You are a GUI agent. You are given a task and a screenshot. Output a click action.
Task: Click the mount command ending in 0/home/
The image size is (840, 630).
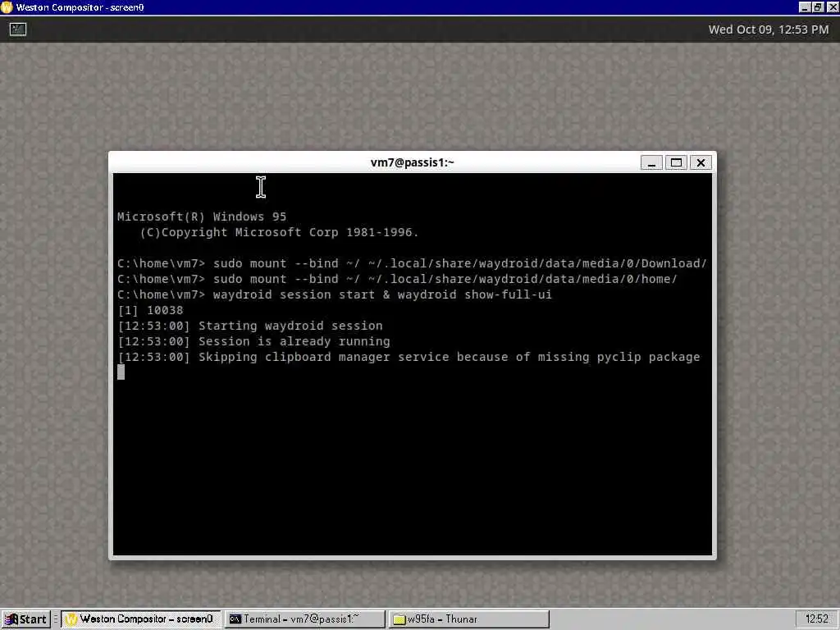[398, 279]
